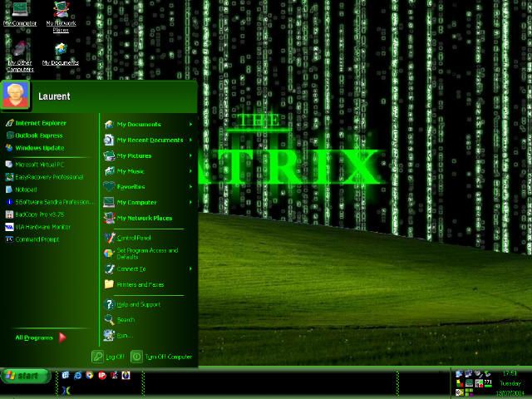Open Windows Update in the Start menu
Viewport: 532px width, 399px height.
35,148
